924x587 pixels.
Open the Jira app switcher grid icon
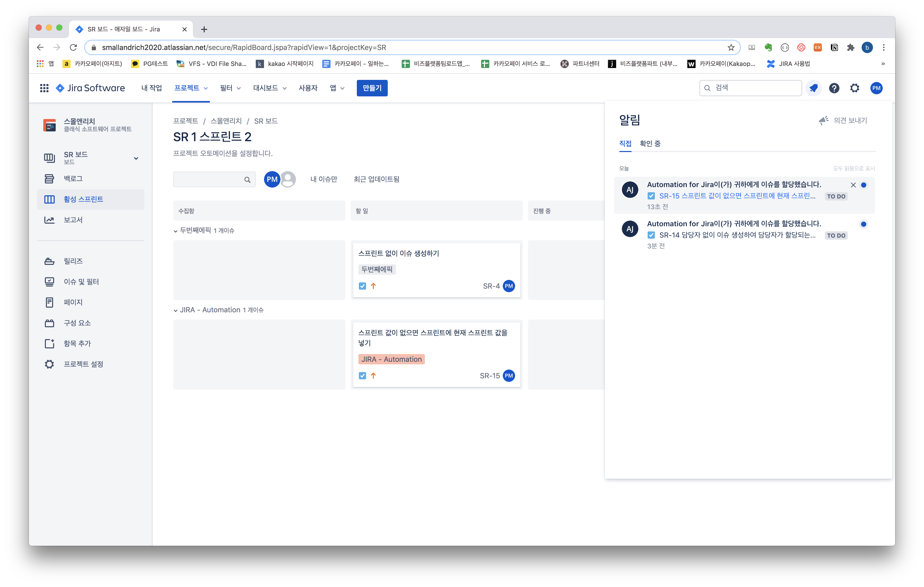click(44, 88)
